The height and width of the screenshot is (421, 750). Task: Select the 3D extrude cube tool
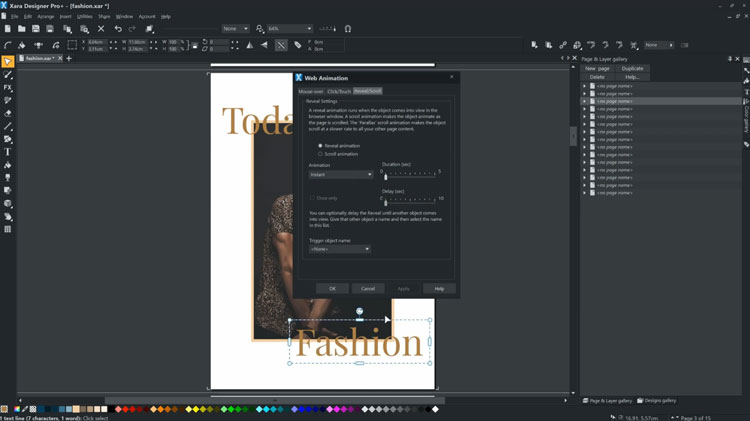pos(8,203)
